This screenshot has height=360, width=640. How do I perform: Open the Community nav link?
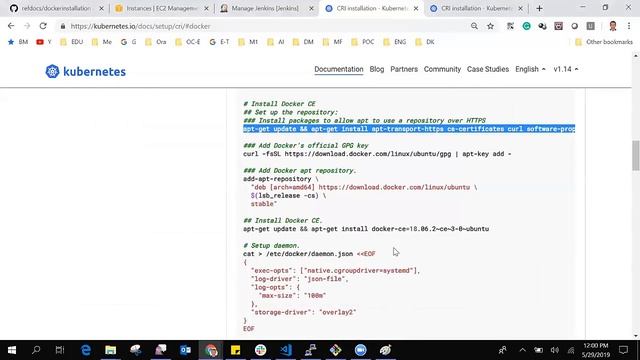pyautogui.click(x=442, y=69)
